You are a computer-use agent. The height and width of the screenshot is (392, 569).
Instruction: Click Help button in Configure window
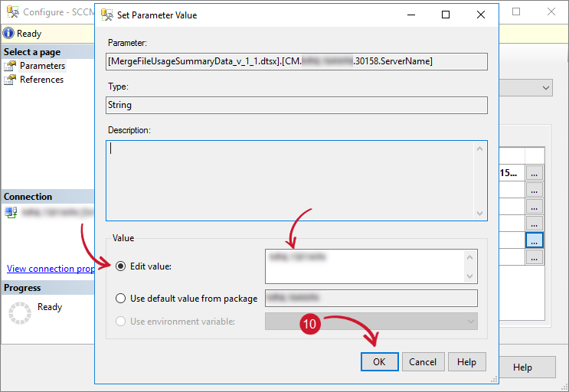point(522,367)
